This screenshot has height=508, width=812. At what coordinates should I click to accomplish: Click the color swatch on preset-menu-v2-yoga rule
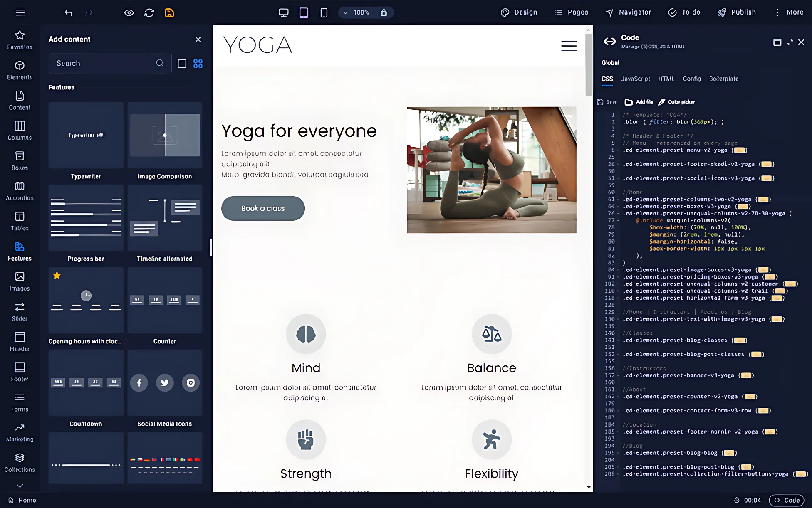pos(740,150)
